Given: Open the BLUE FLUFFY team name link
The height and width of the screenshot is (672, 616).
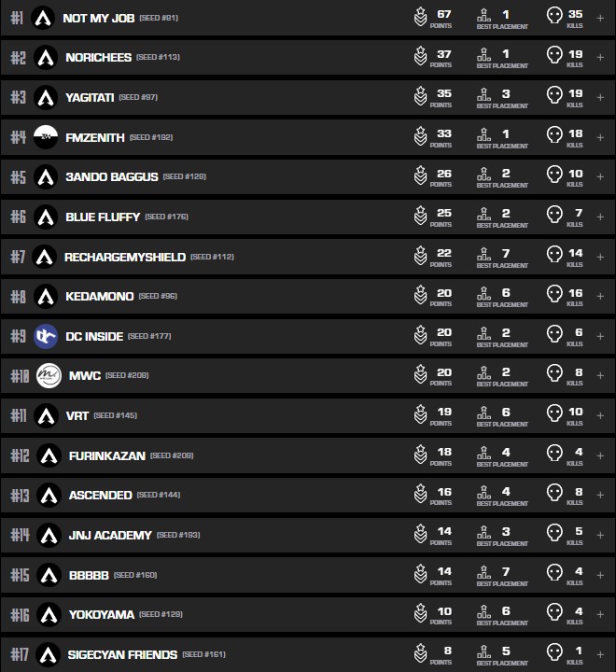Looking at the screenshot, I should click(x=103, y=217).
